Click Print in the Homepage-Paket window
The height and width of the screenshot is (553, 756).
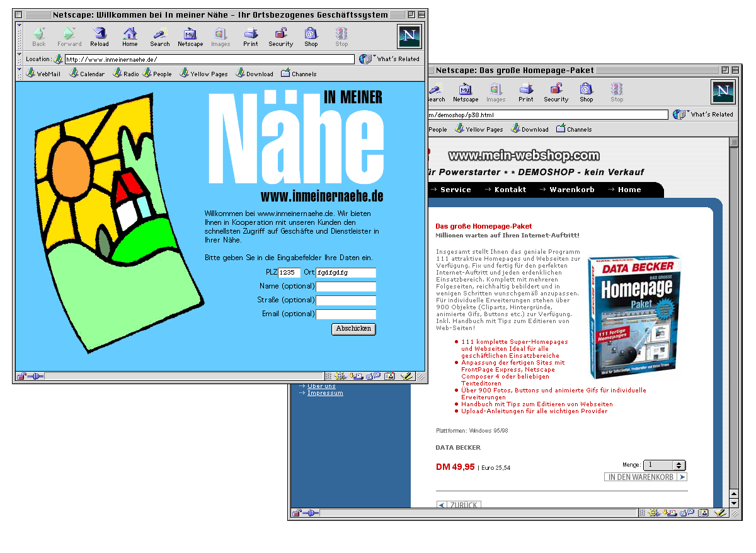526,92
